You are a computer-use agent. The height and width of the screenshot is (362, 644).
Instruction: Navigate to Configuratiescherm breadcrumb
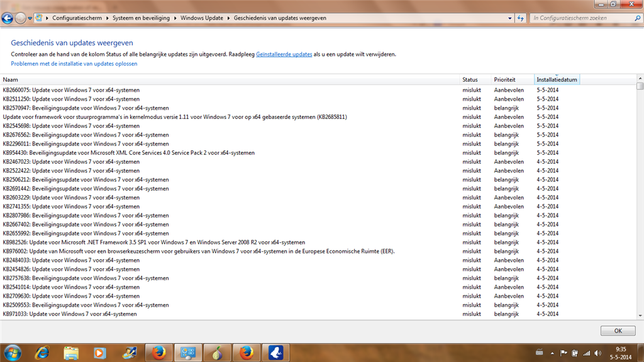77,18
